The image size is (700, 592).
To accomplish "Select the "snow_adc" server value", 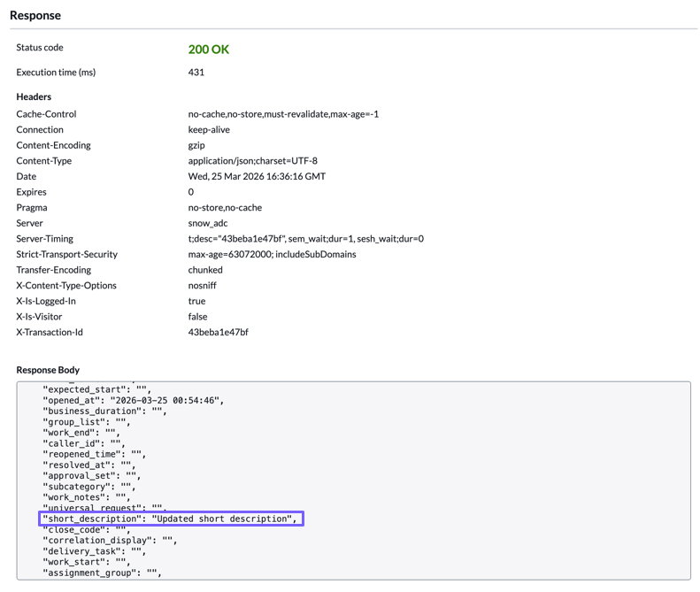I will click(x=208, y=223).
